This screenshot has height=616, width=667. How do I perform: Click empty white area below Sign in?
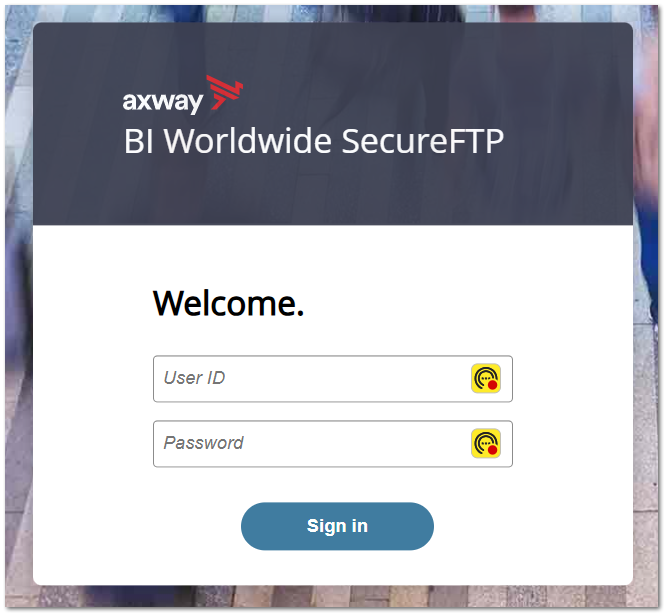pos(333,568)
